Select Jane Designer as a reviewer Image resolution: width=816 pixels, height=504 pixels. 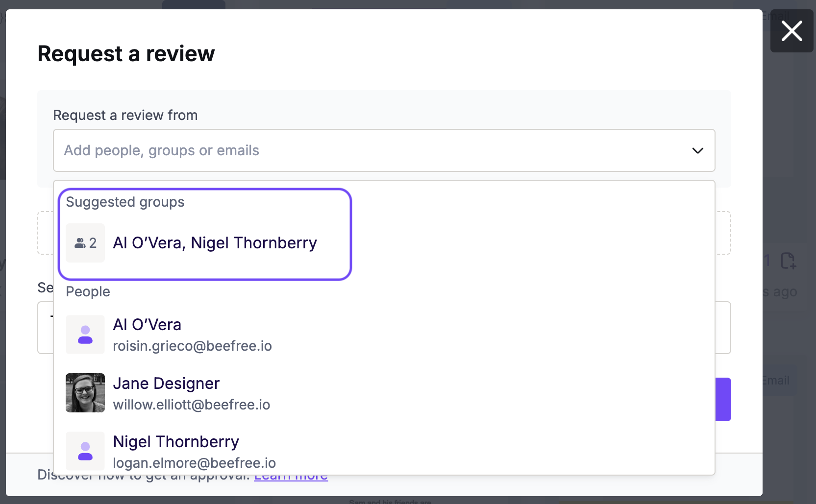click(166, 384)
